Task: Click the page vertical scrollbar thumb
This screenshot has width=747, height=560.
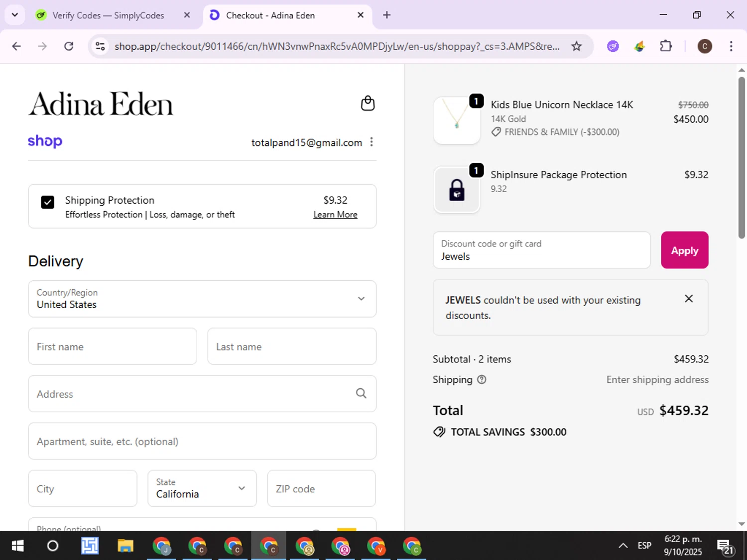Action: (742, 158)
